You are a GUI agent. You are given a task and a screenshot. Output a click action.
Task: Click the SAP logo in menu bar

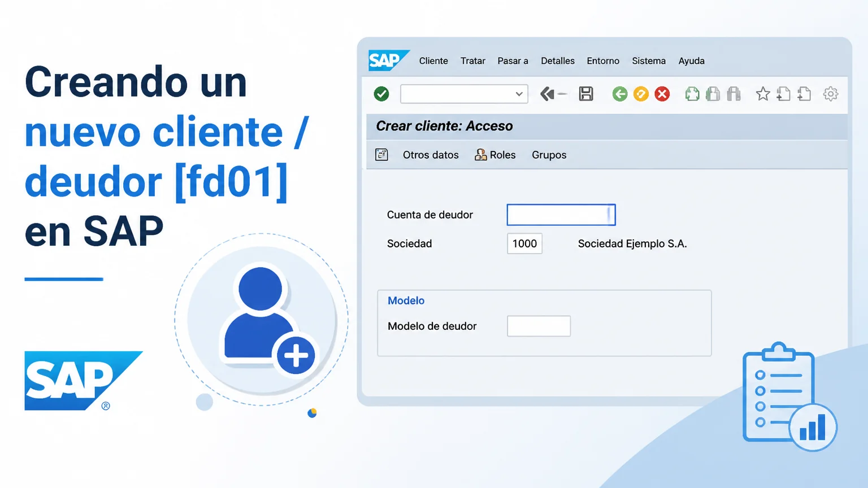point(389,60)
